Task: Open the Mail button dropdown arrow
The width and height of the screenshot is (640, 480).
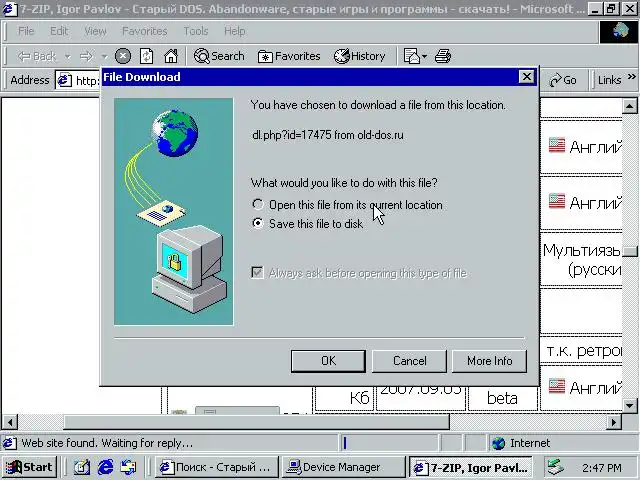Action: 424,56
